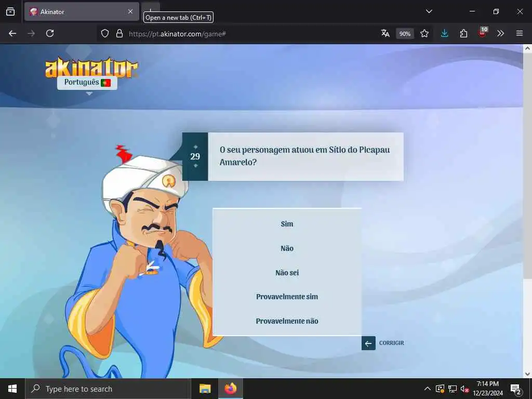
Task: Click the security tray icon with warning
Action: pyautogui.click(x=440, y=389)
